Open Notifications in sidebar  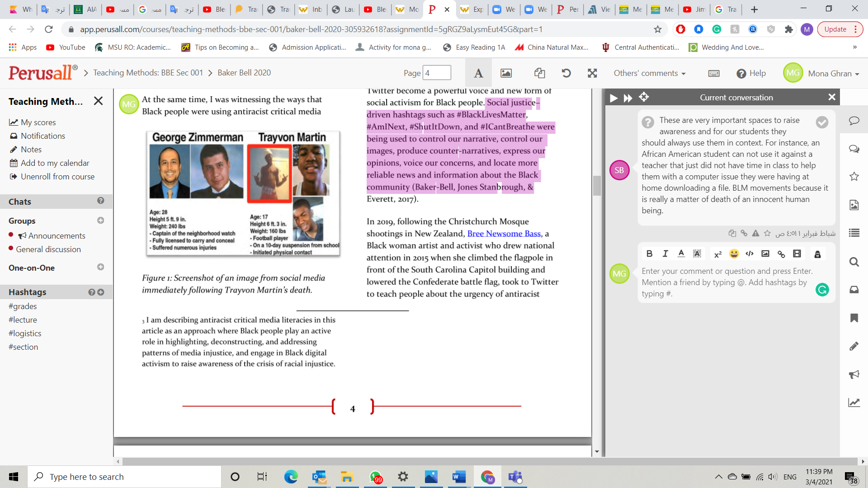(37, 136)
